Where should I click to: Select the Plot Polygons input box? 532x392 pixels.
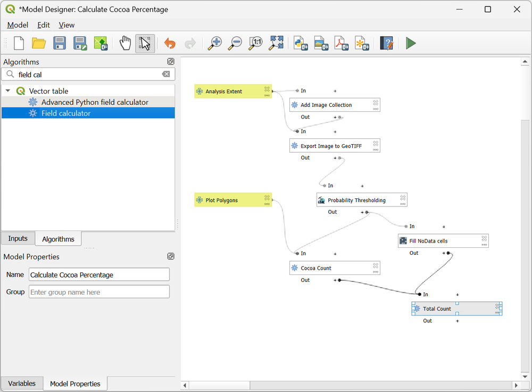click(x=233, y=200)
